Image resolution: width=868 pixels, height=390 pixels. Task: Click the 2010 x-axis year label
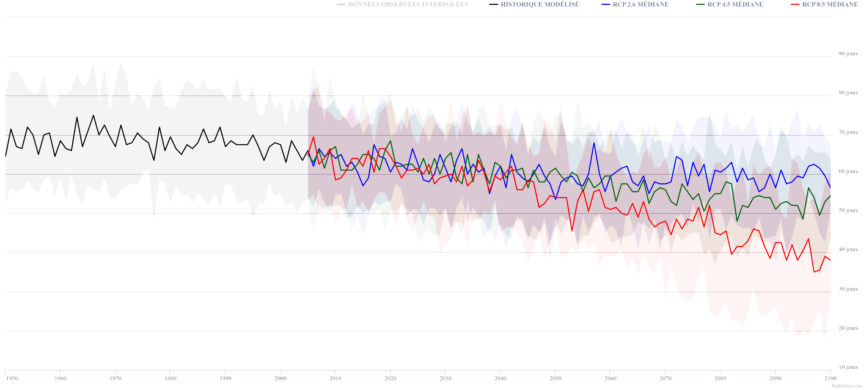(x=335, y=378)
